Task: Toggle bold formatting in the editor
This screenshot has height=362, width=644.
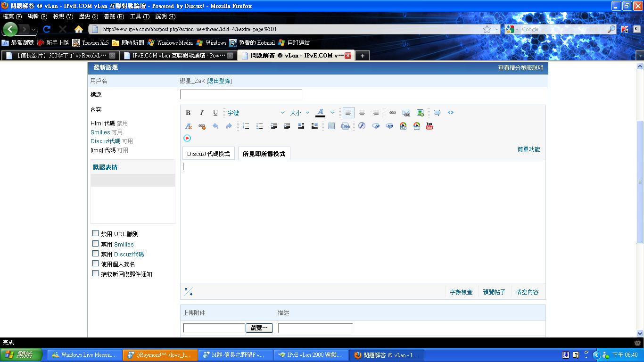Action: (188, 113)
